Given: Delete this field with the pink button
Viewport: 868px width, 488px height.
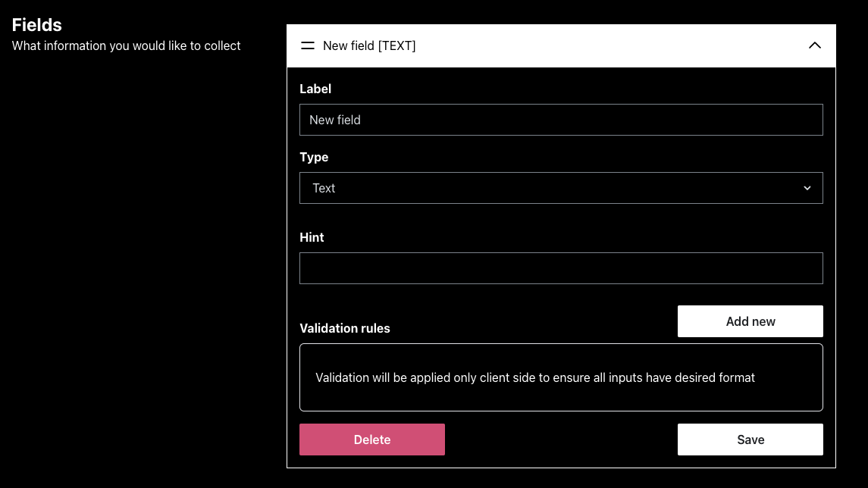Looking at the screenshot, I should pos(372,440).
